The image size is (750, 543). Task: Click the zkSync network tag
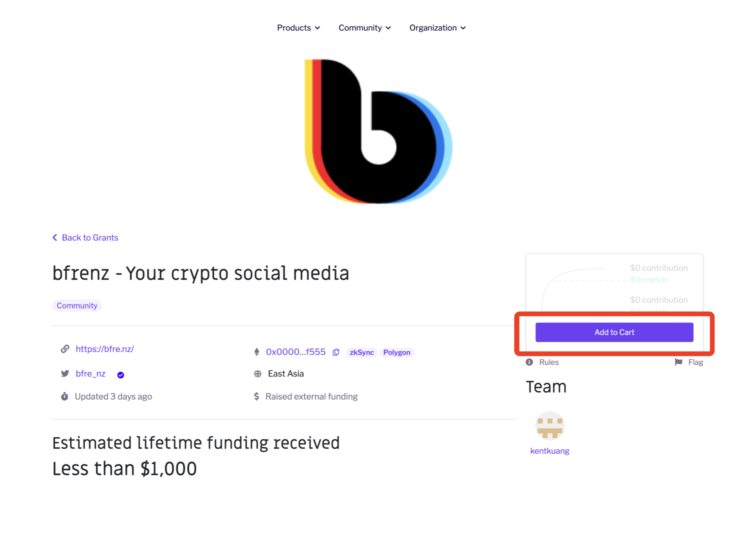pos(361,352)
